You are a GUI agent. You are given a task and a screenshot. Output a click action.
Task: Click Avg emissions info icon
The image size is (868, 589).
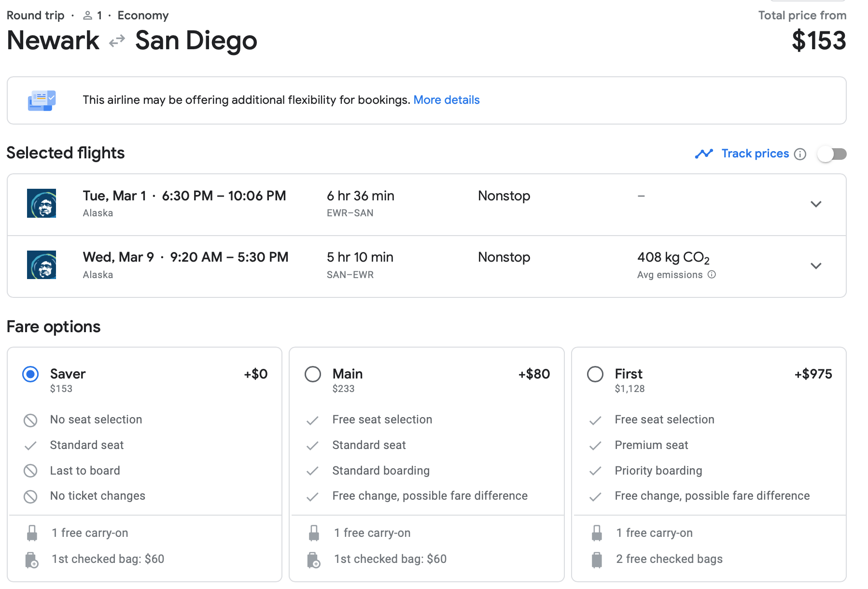point(712,275)
